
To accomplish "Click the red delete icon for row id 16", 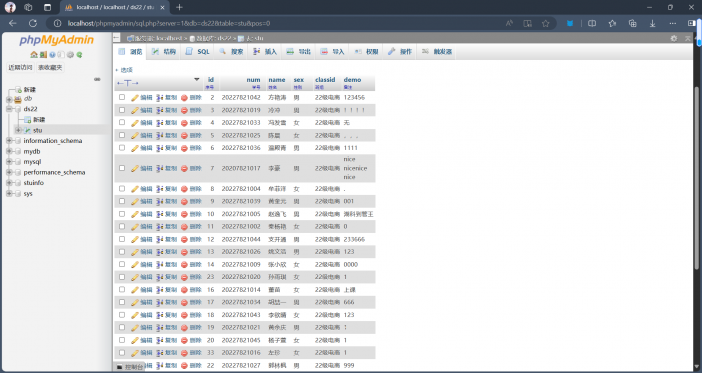I will [184, 290].
